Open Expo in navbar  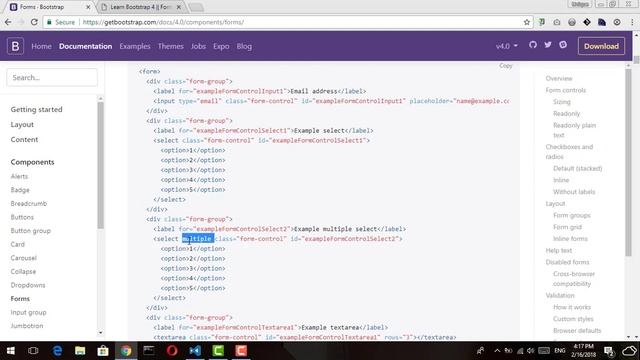point(221,46)
